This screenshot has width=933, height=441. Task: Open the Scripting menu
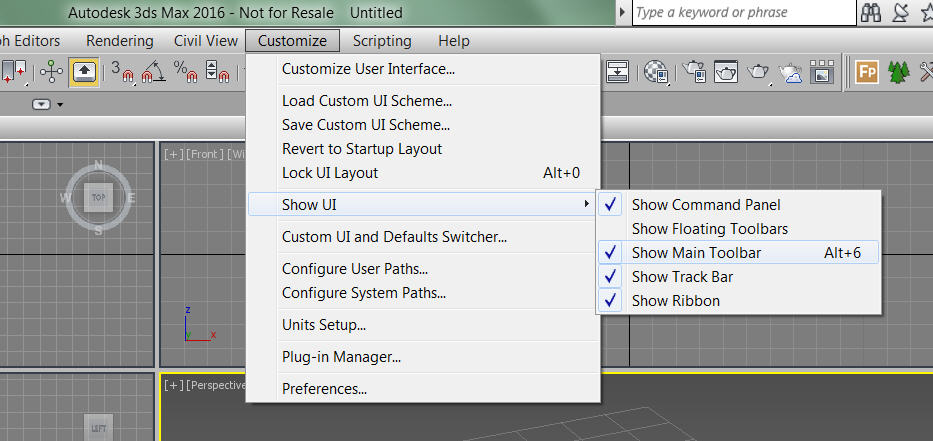pos(382,41)
